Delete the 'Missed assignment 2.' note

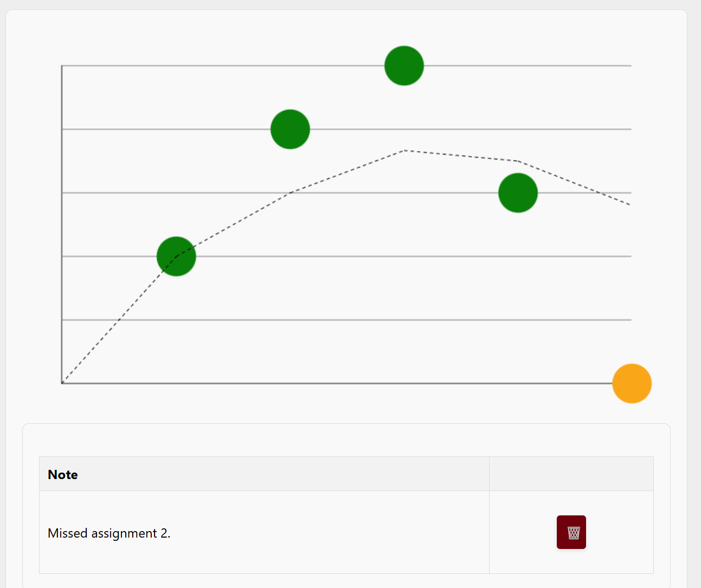point(571,532)
